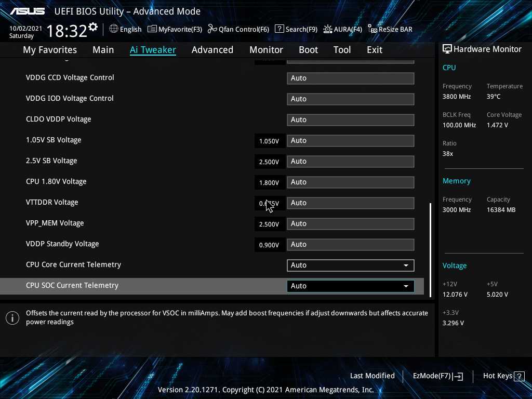
Task: Open the Monitor tab
Action: 266,50
